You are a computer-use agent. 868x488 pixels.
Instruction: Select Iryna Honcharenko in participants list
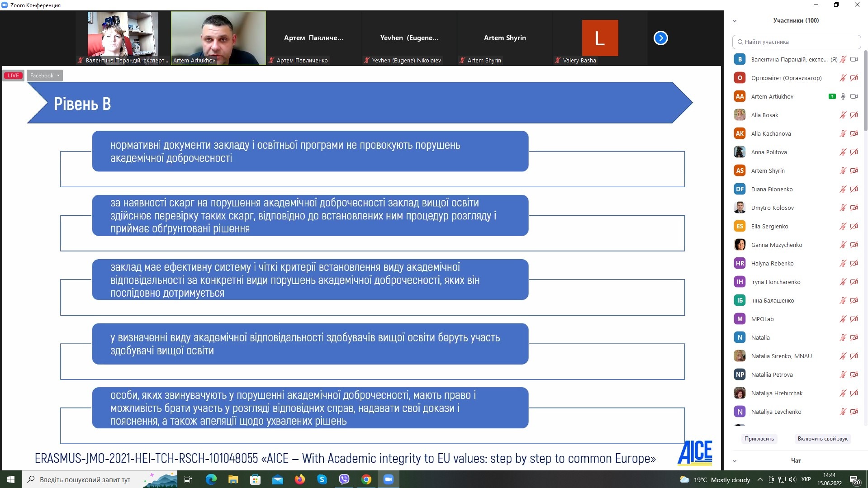pyautogui.click(x=796, y=282)
